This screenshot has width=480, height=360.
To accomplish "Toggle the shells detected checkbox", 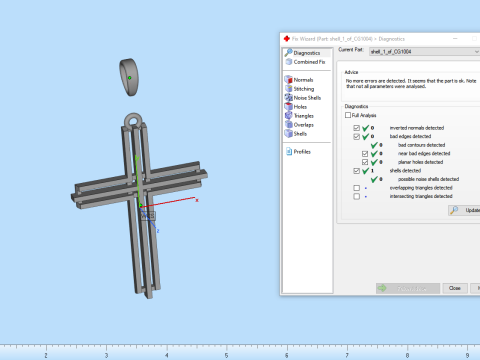I will (357, 171).
